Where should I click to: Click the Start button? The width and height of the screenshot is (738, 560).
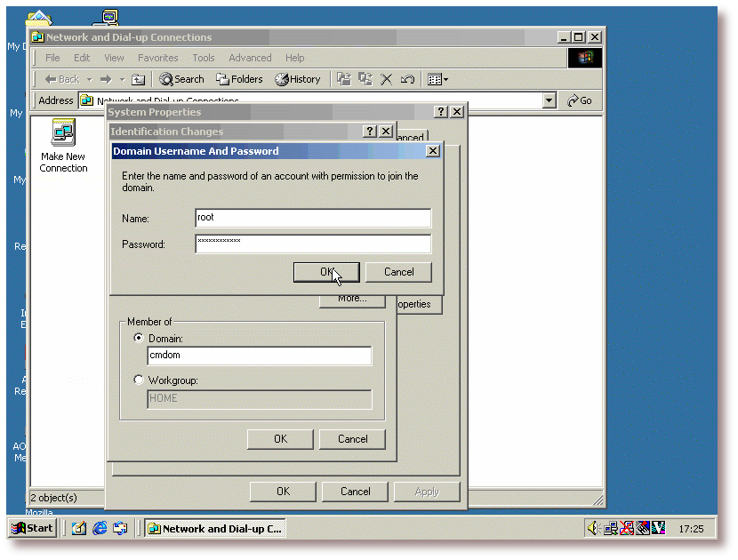pos(33,528)
